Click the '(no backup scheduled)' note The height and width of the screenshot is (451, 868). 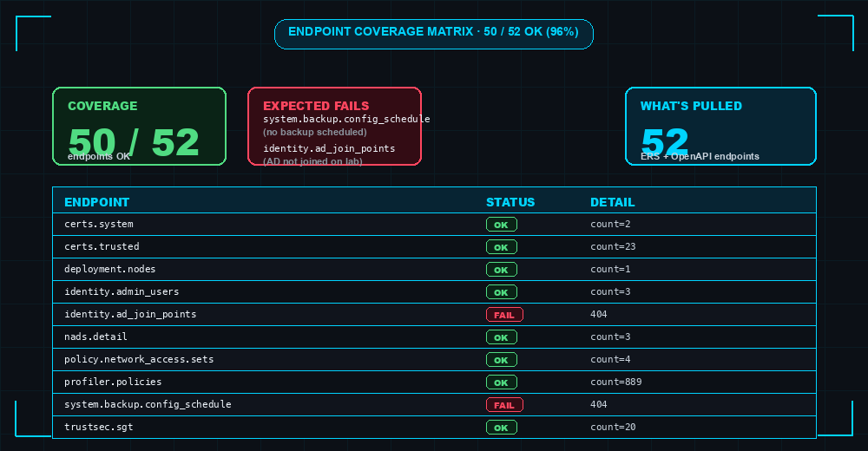315,132
